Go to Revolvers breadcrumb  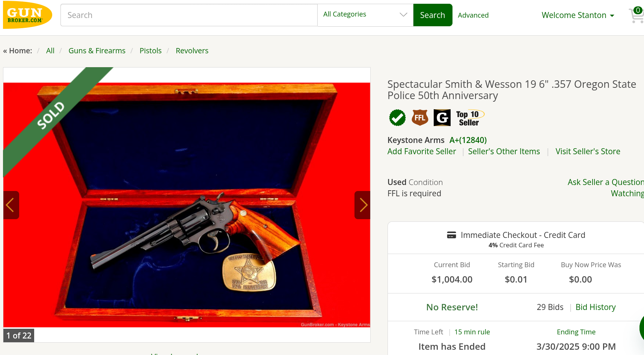(x=192, y=51)
